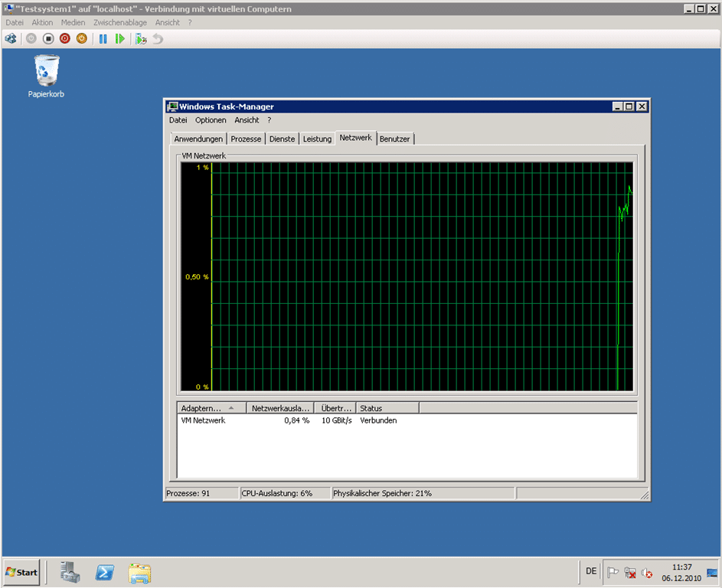The image size is (722, 588).
Task: Turn off the VM with stop icon
Action: point(48,39)
